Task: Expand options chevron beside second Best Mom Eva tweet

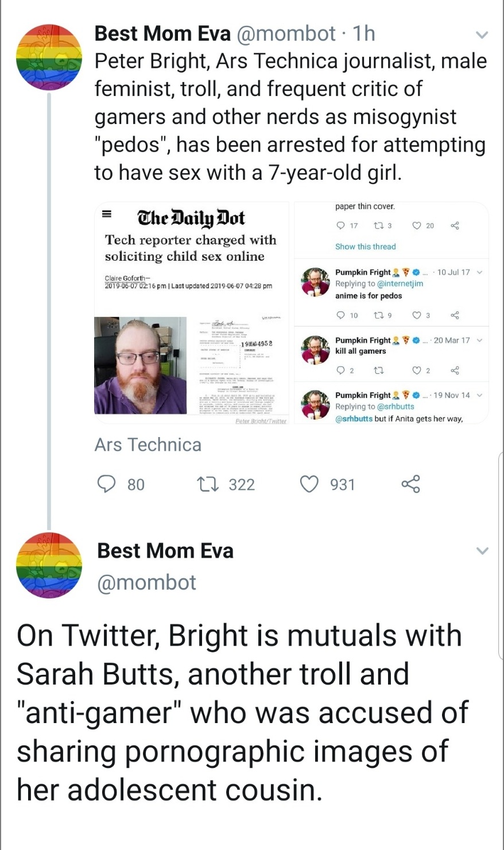Action: click(482, 551)
